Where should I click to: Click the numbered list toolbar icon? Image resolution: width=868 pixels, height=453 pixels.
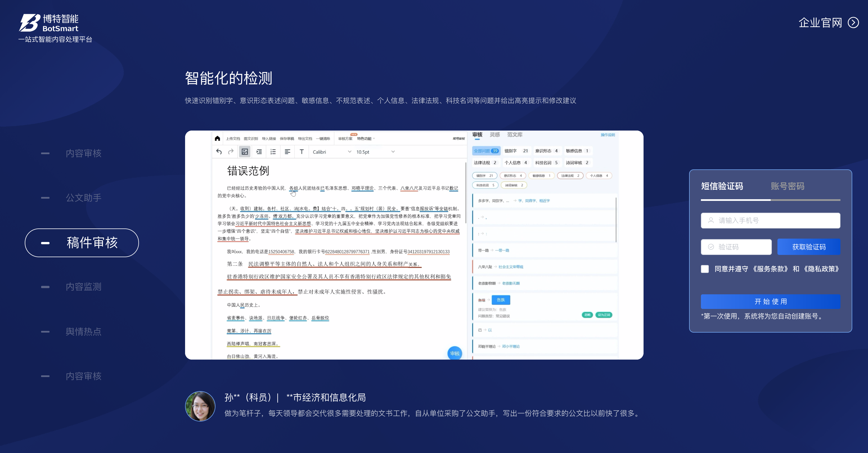[x=273, y=152]
